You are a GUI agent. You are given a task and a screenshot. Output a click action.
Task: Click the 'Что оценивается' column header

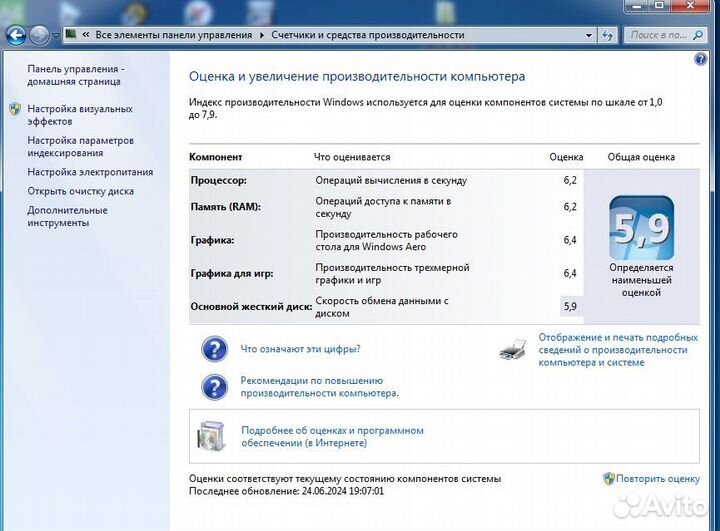(x=352, y=157)
